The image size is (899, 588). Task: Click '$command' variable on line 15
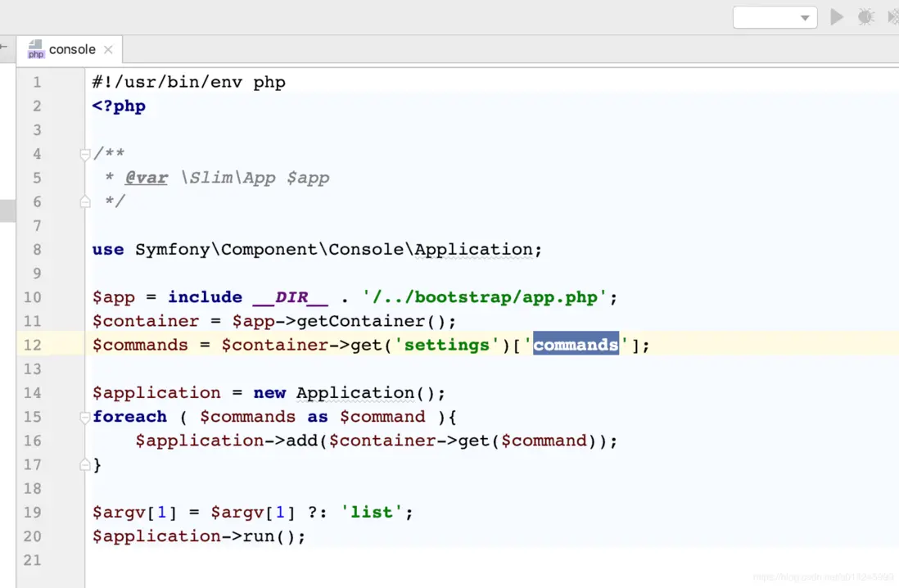coord(382,417)
